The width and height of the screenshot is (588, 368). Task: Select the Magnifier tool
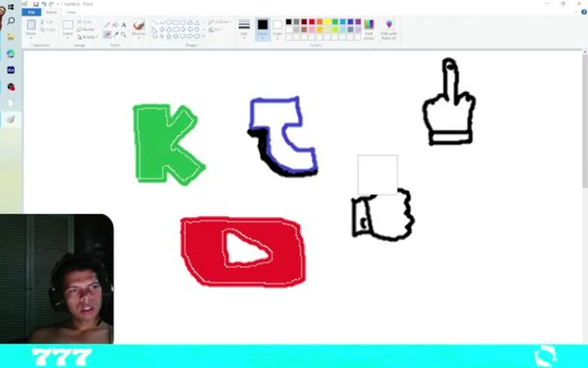coord(124,35)
